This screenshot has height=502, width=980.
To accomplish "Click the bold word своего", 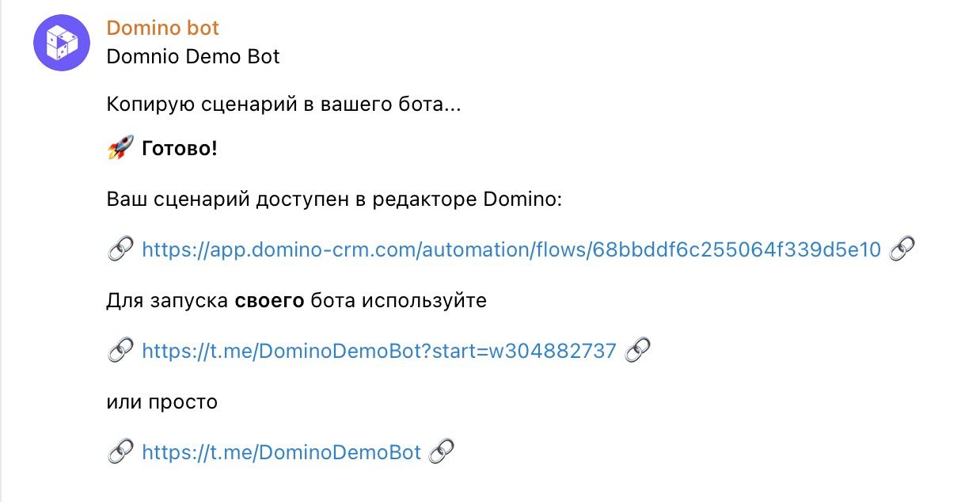I will (269, 301).
